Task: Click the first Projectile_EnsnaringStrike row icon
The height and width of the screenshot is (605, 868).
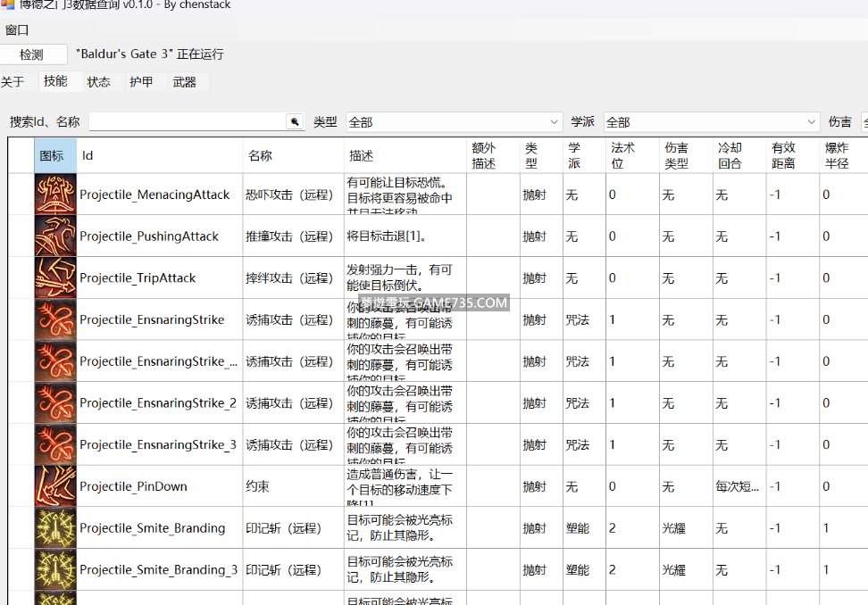Action: pyautogui.click(x=55, y=319)
